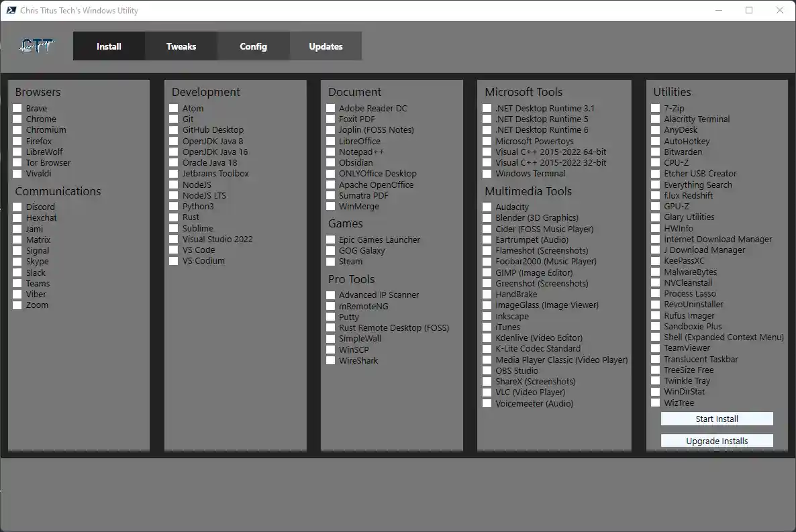Check the VLC (Video Player) box
Viewport: 796px width, 532px height.
[x=487, y=392]
